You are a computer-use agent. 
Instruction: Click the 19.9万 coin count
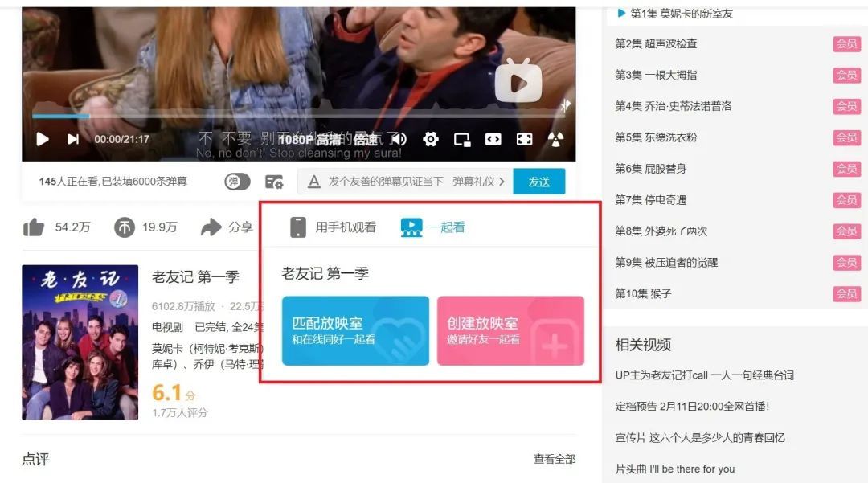[160, 227]
